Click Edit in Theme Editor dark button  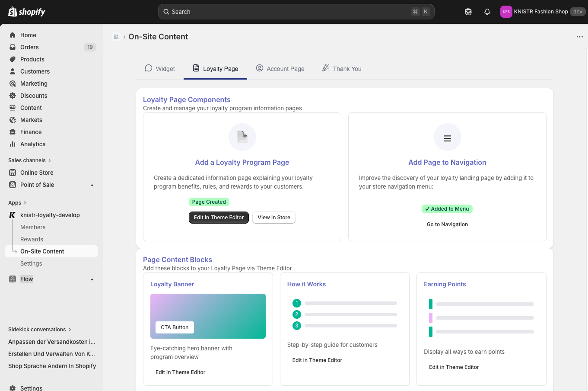[x=219, y=218]
